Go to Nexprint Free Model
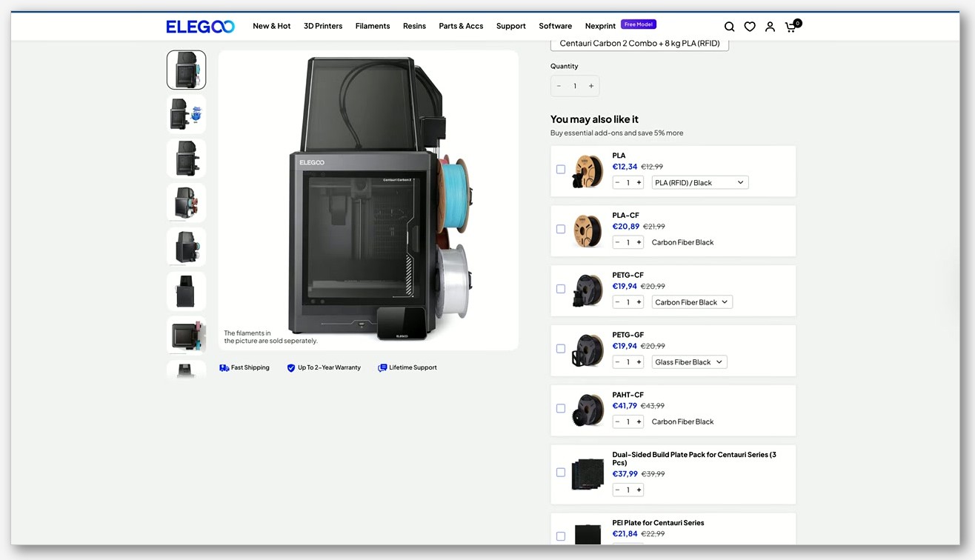975x560 pixels. pos(621,25)
